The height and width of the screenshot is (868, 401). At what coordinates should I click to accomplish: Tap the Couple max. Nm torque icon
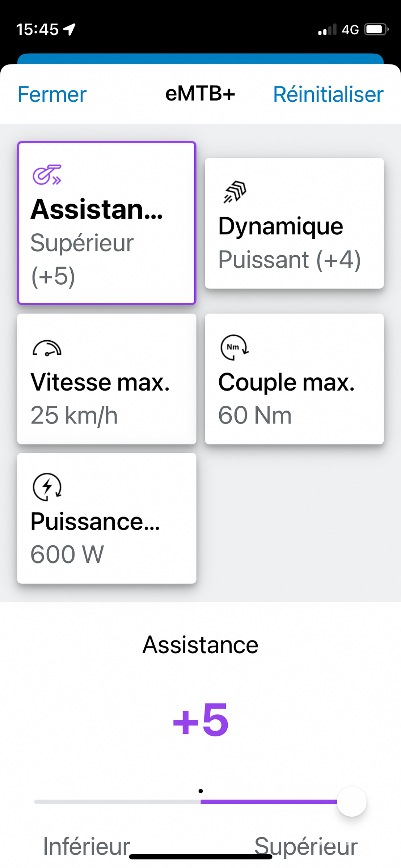[235, 347]
